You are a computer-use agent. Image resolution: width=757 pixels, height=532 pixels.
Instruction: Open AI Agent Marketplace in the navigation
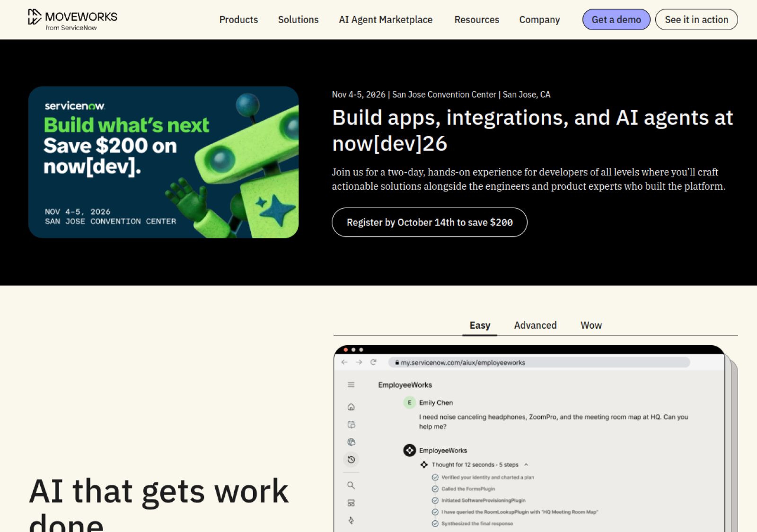click(386, 20)
